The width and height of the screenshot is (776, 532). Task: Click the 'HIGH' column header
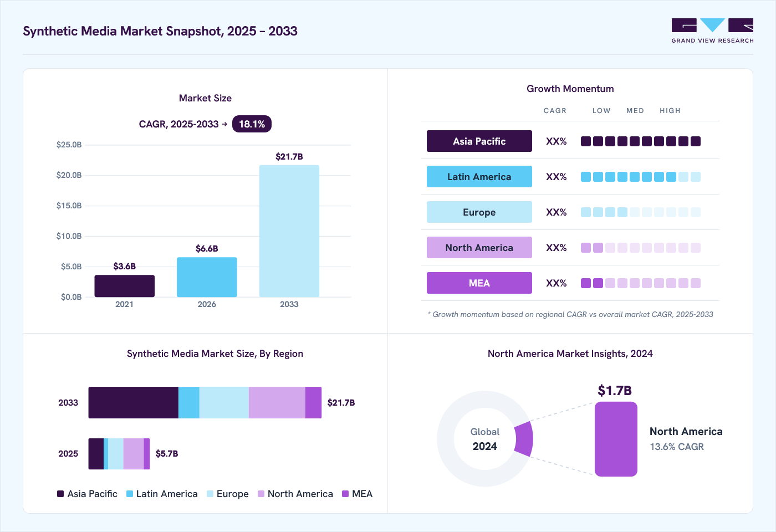(x=670, y=111)
